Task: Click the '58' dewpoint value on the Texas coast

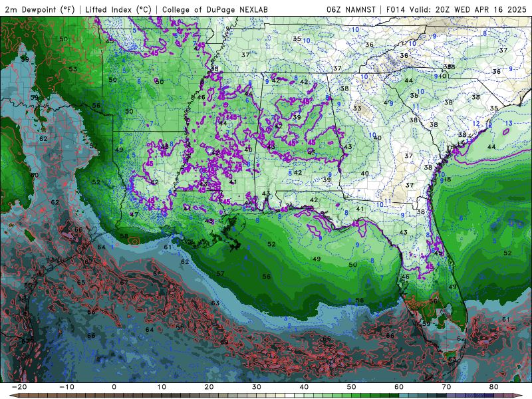Action: pos(124,236)
